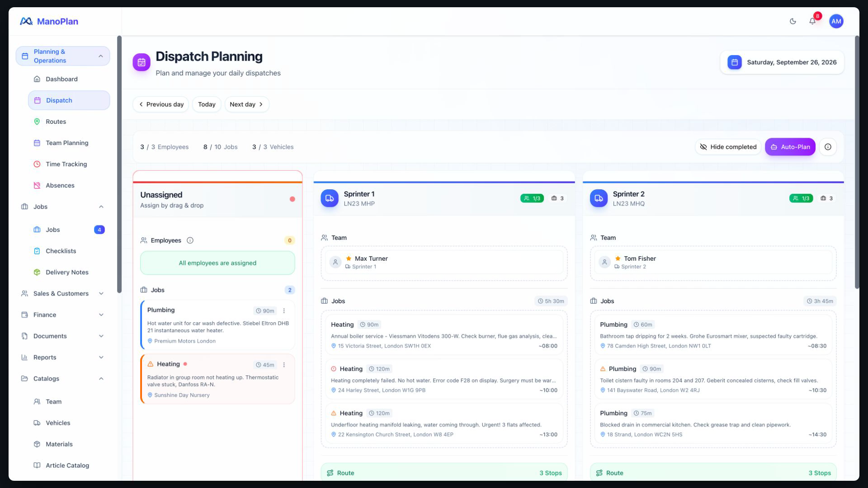
Task: Open Routes in the sidebar
Action: click(69, 122)
